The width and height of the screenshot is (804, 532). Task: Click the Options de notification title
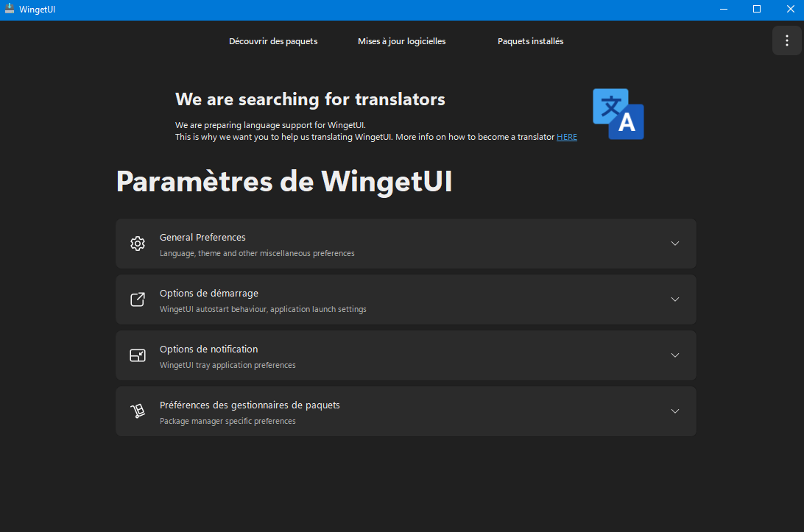point(208,349)
